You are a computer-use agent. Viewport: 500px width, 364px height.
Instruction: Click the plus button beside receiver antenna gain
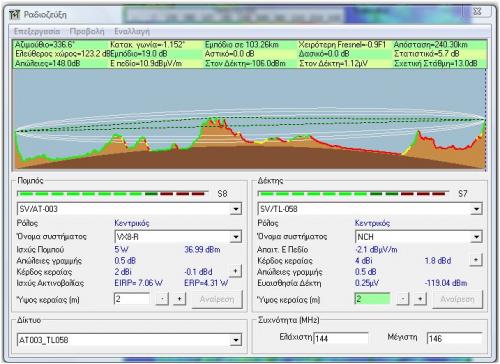point(476,259)
